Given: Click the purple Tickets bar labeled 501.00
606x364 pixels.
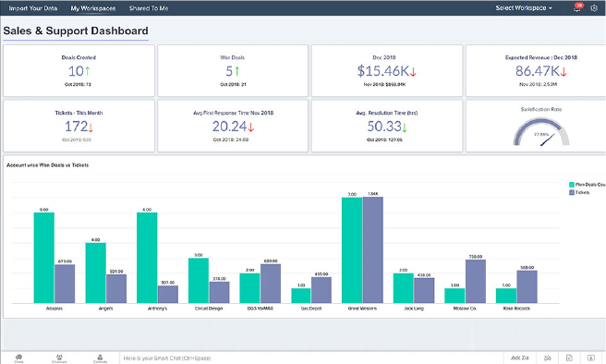Looking at the screenshot, I should [116, 289].
